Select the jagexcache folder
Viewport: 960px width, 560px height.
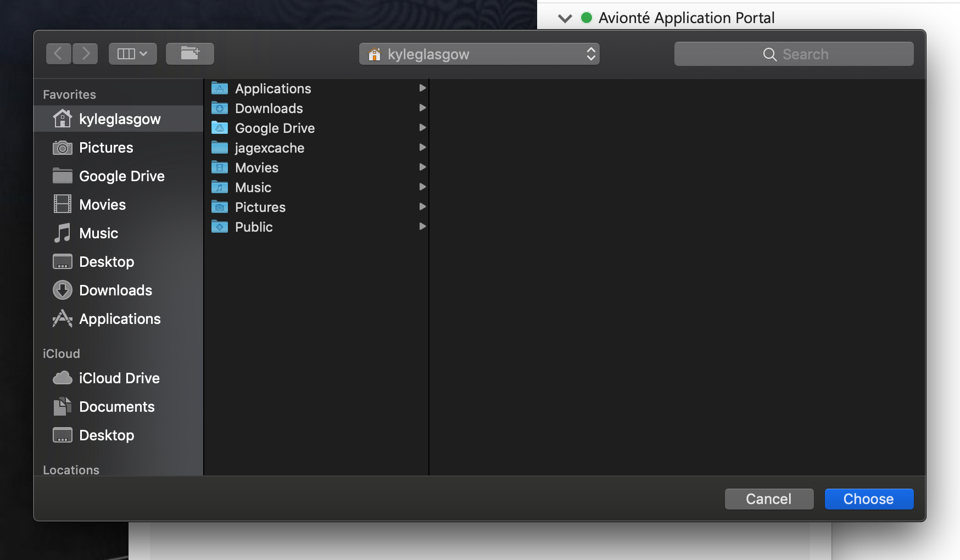[x=269, y=148]
